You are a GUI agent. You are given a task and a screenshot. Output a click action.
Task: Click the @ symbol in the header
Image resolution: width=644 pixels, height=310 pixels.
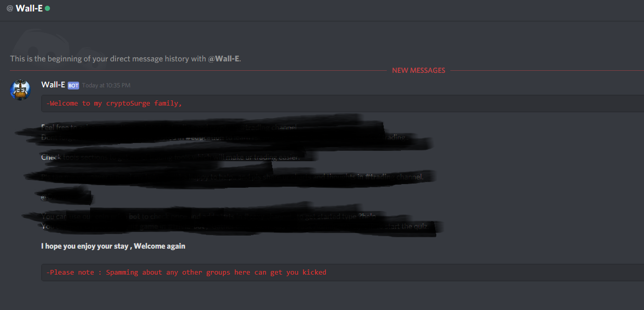click(x=9, y=8)
